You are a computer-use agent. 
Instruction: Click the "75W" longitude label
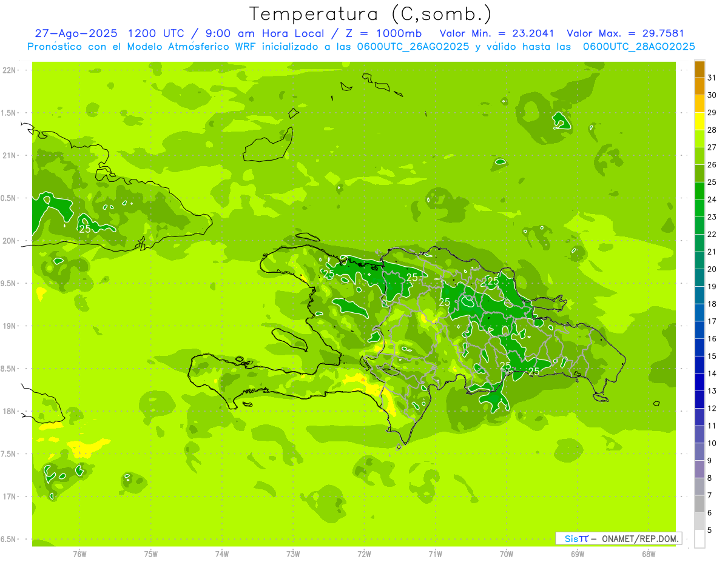click(x=151, y=554)
